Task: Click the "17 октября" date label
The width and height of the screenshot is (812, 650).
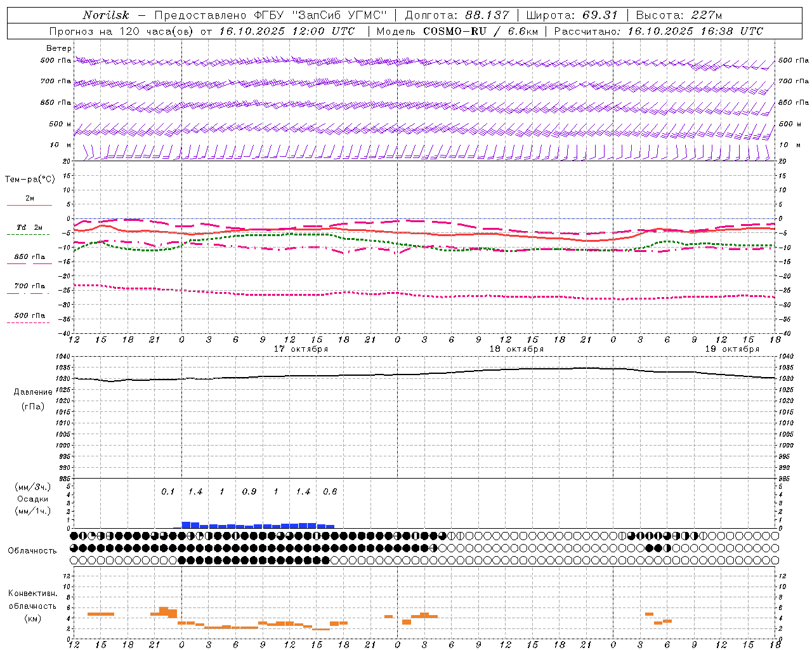Action: [301, 349]
